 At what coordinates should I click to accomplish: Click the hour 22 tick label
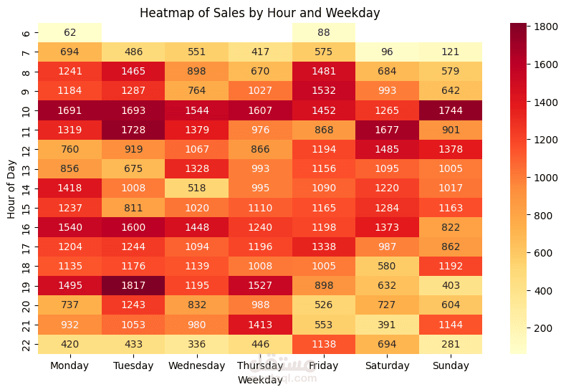[26, 345]
